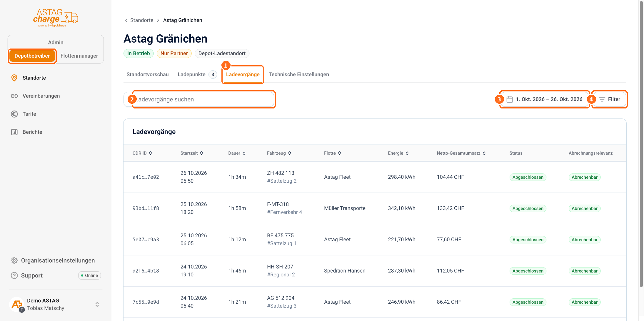
Task: Select the Depotbetreiber role
Action: [x=32, y=56]
